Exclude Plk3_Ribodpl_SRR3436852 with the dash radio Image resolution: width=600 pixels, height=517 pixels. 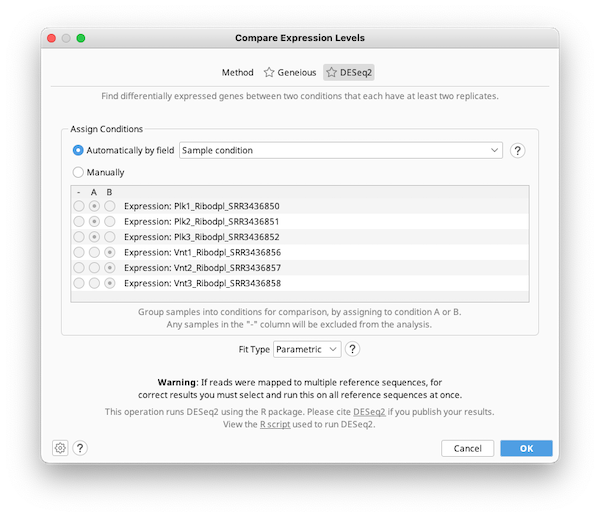(79, 237)
